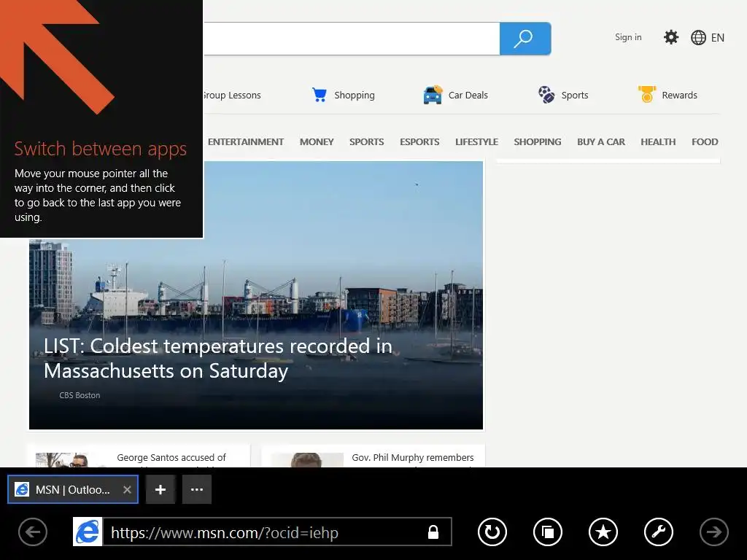
Task: Click the George Santos article thumbnail
Action: pyautogui.click(x=71, y=459)
